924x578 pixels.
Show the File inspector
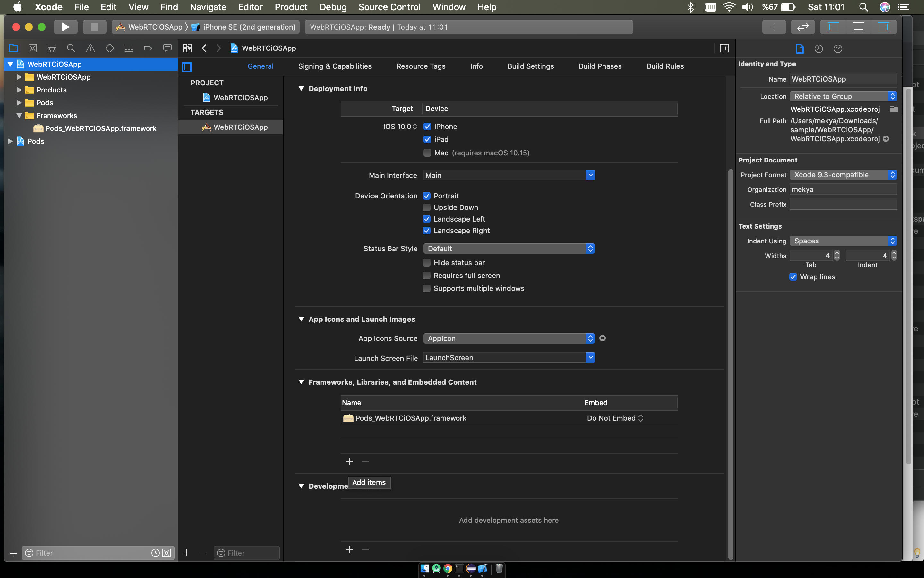click(800, 48)
